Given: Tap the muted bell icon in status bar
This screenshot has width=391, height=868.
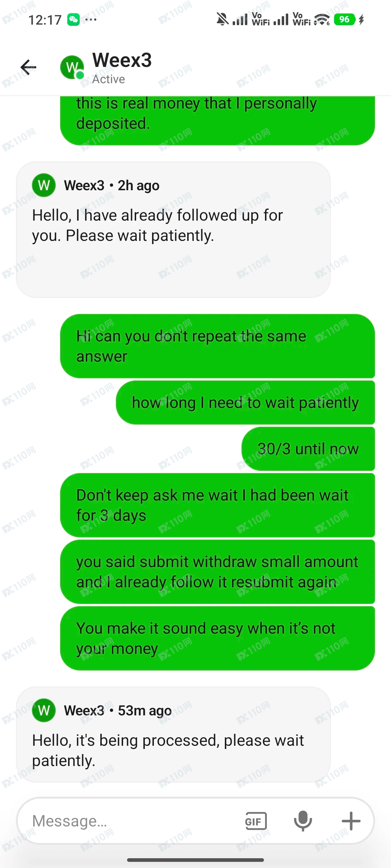Looking at the screenshot, I should click(222, 19).
